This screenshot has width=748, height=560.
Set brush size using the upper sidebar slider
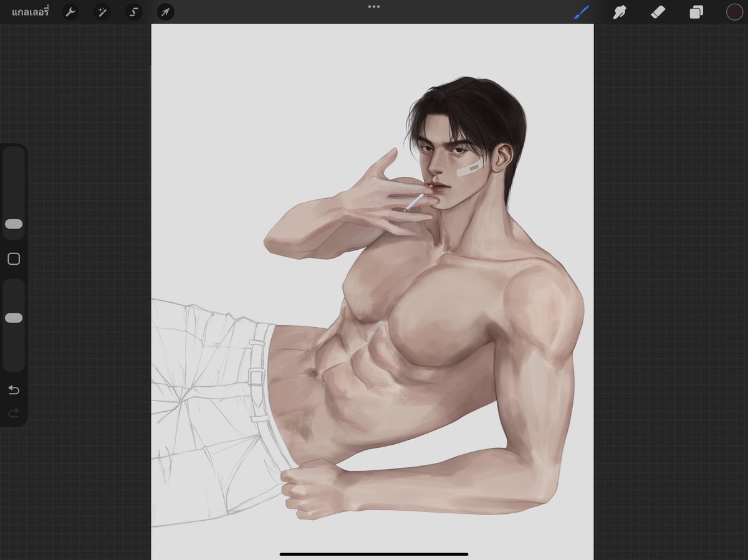pyautogui.click(x=14, y=224)
